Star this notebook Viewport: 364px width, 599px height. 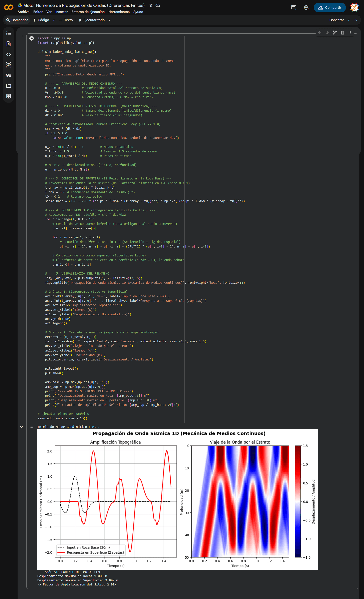[x=151, y=5]
